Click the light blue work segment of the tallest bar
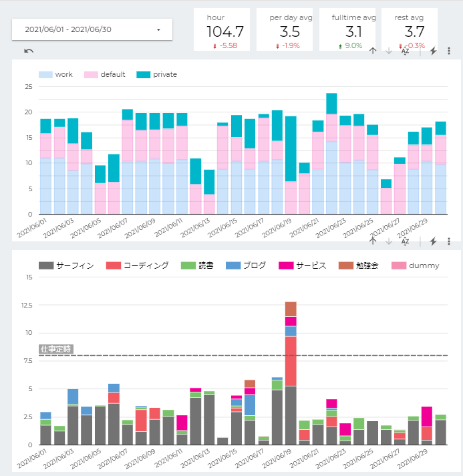This screenshot has width=463, height=476. click(331, 178)
